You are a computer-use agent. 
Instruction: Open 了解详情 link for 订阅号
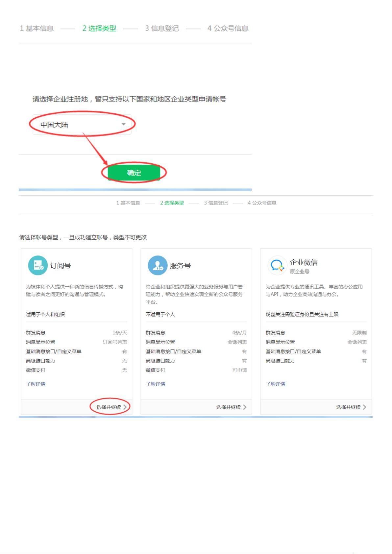point(36,384)
